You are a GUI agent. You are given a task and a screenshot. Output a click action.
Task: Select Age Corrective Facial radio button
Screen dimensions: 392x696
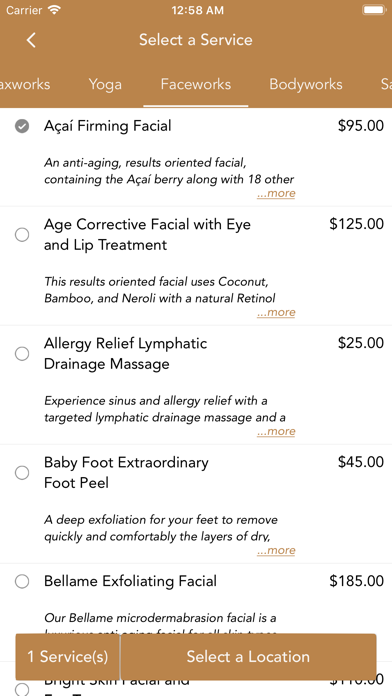tap(22, 234)
